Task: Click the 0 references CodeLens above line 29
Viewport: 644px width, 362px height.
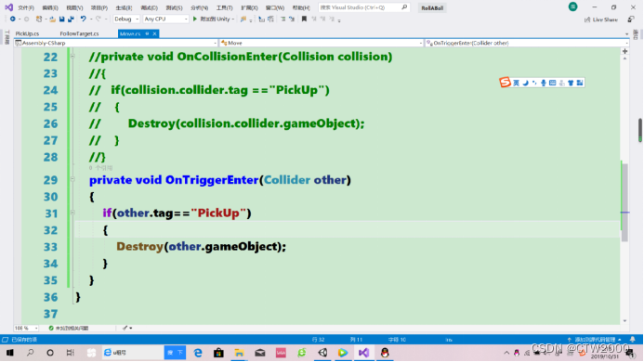Action: pyautogui.click(x=100, y=168)
